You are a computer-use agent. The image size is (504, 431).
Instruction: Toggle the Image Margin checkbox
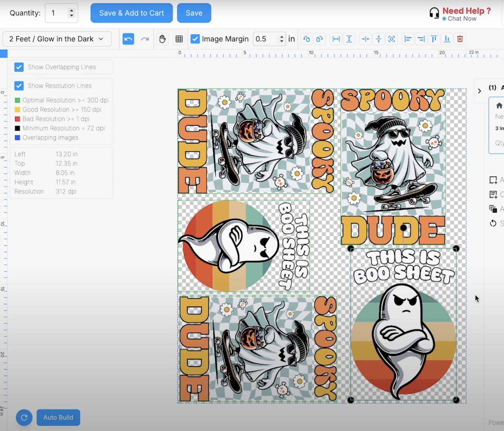195,39
